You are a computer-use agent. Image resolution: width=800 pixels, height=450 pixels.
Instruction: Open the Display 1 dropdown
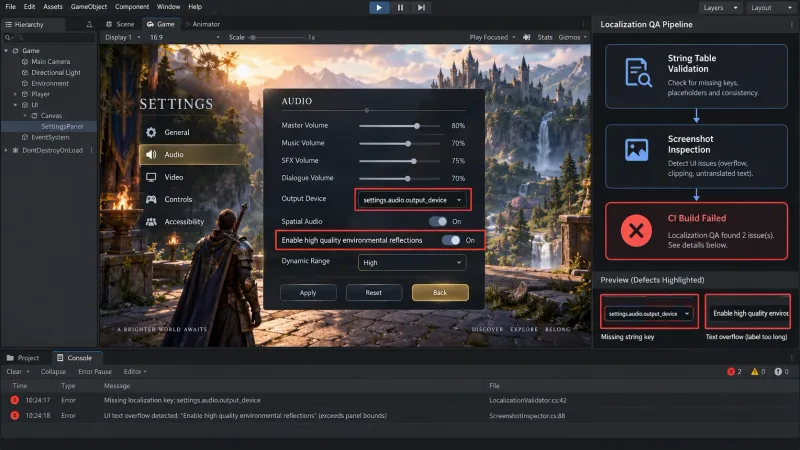[x=122, y=37]
